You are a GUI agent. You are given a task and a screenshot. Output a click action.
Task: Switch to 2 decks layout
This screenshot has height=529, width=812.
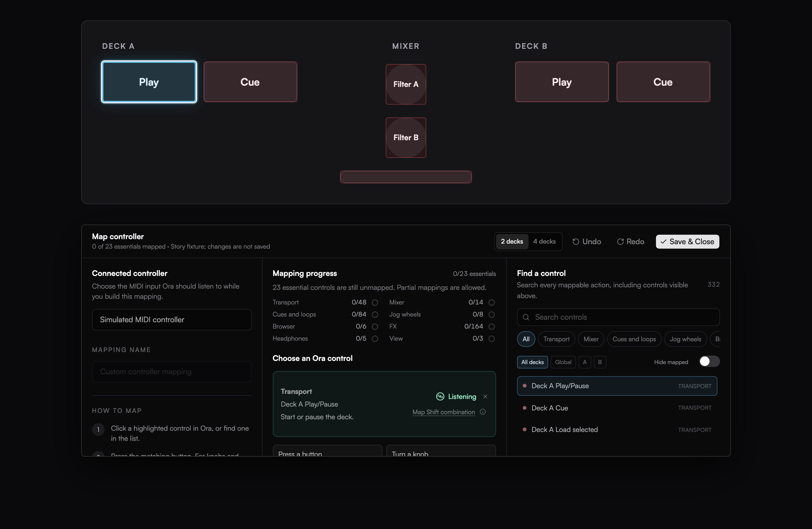pos(512,241)
